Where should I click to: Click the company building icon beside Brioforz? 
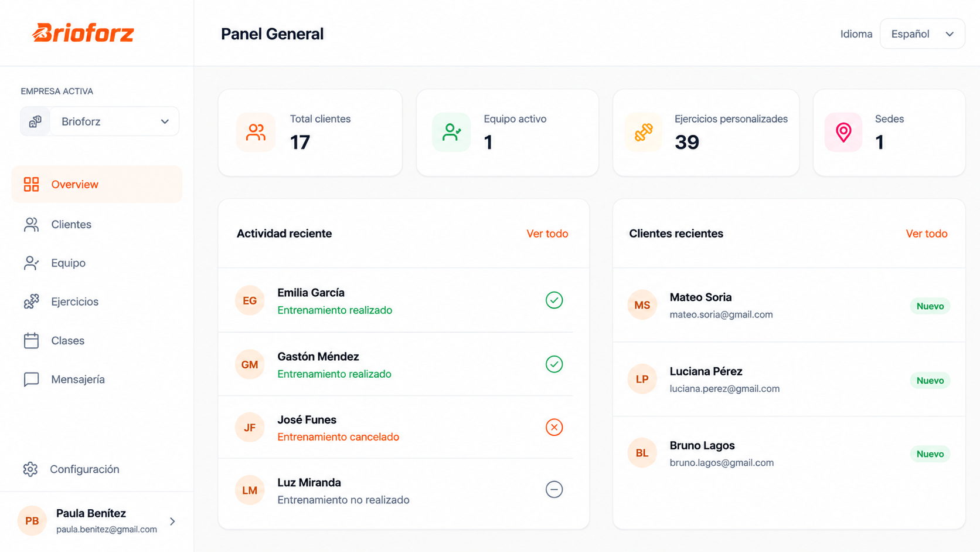click(x=35, y=121)
